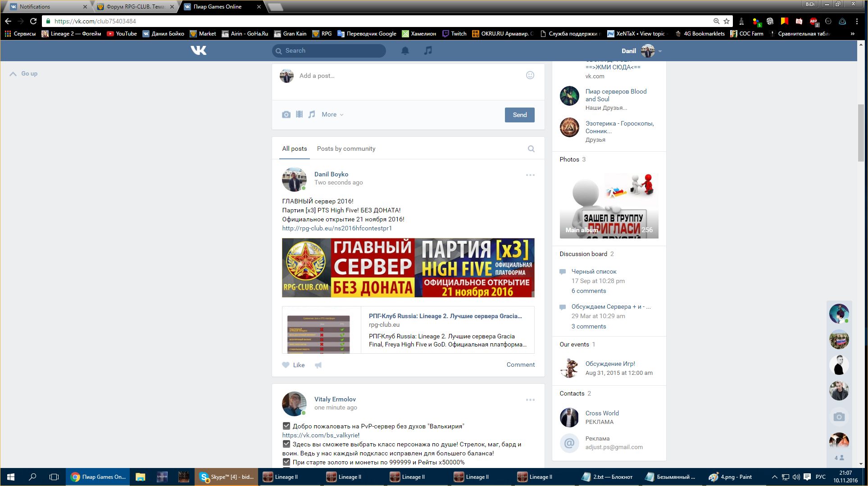Image resolution: width=868 pixels, height=486 pixels.
Task: Open Cross World contact
Action: tap(602, 413)
